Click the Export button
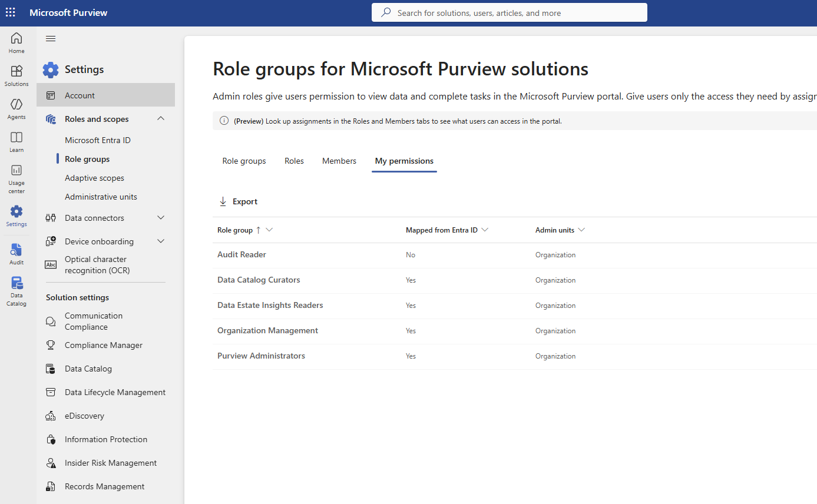 (x=238, y=201)
